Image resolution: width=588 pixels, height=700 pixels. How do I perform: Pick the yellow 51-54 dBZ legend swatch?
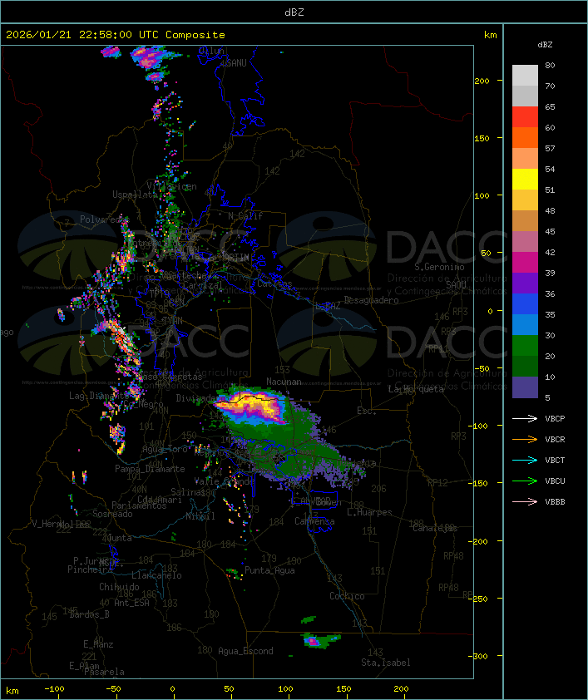[x=525, y=180]
